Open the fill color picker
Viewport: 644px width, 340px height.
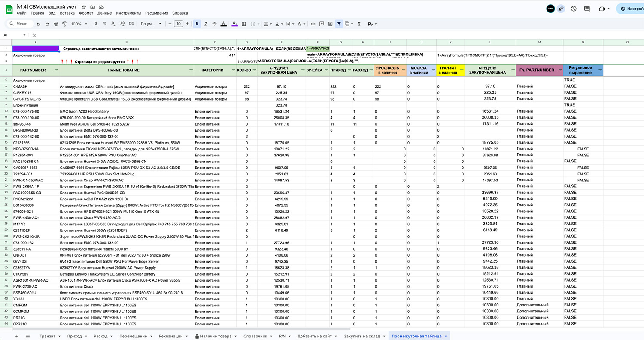234,24
